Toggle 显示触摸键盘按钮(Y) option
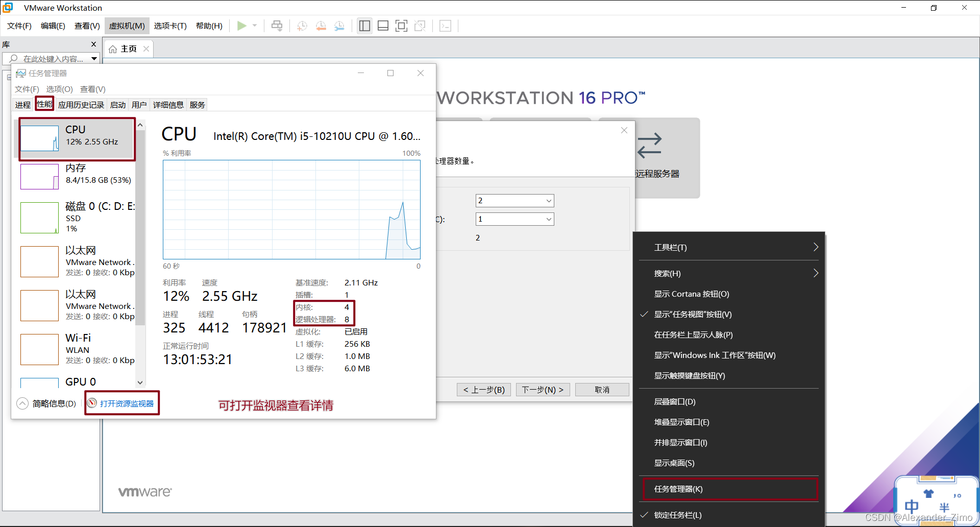 (x=729, y=375)
